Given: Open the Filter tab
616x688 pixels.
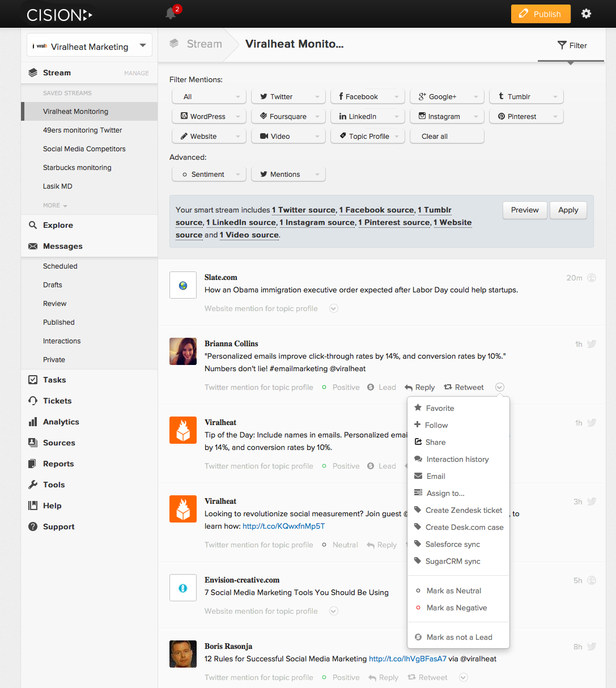Looking at the screenshot, I should tap(572, 45).
